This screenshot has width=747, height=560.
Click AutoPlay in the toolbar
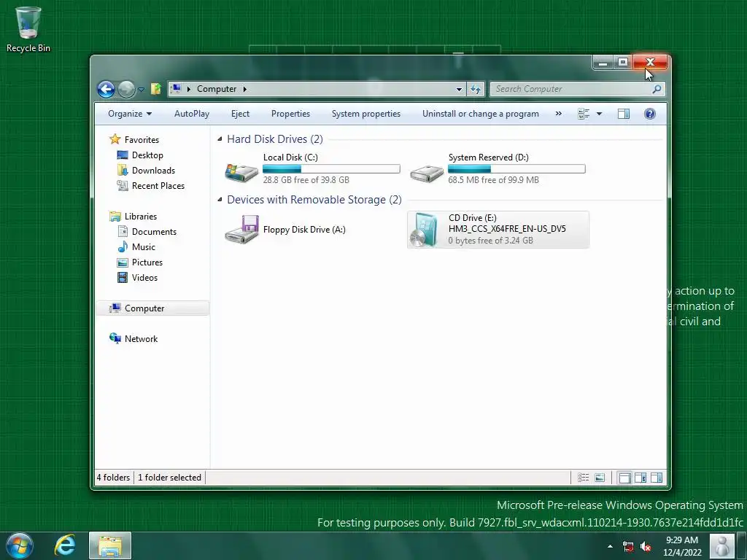click(x=192, y=114)
